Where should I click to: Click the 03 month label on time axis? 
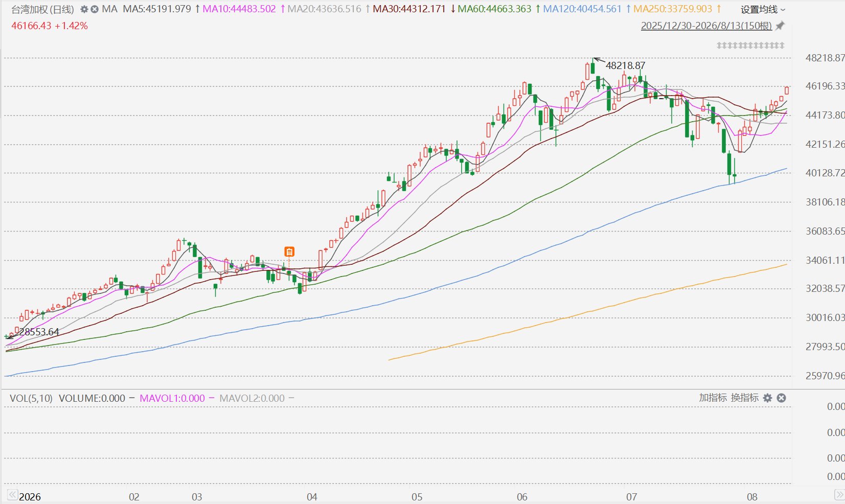(x=197, y=497)
